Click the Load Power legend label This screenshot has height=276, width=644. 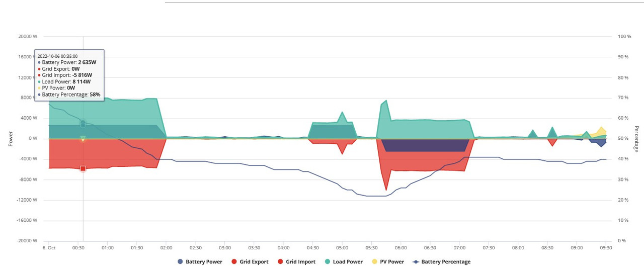tap(348, 262)
